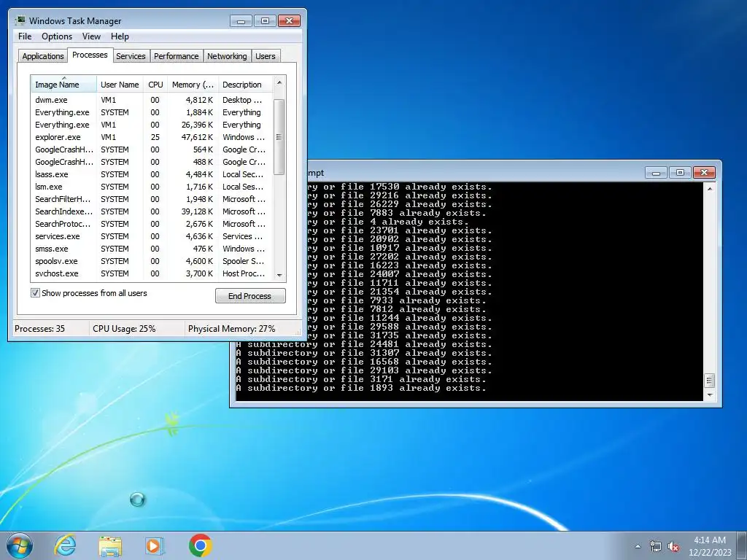Click process list scroll down arrow

click(x=279, y=275)
